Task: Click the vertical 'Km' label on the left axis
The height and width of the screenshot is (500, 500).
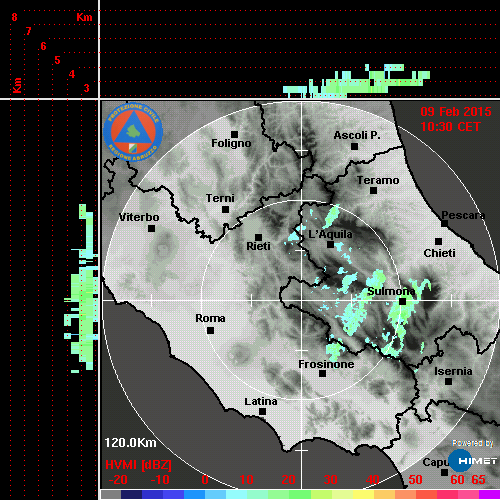Action: [17, 85]
